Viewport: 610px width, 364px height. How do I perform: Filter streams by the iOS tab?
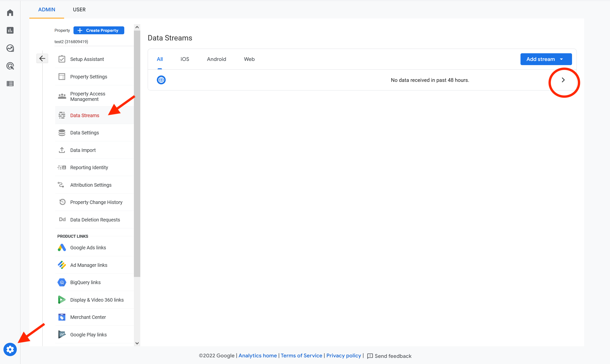coord(185,59)
